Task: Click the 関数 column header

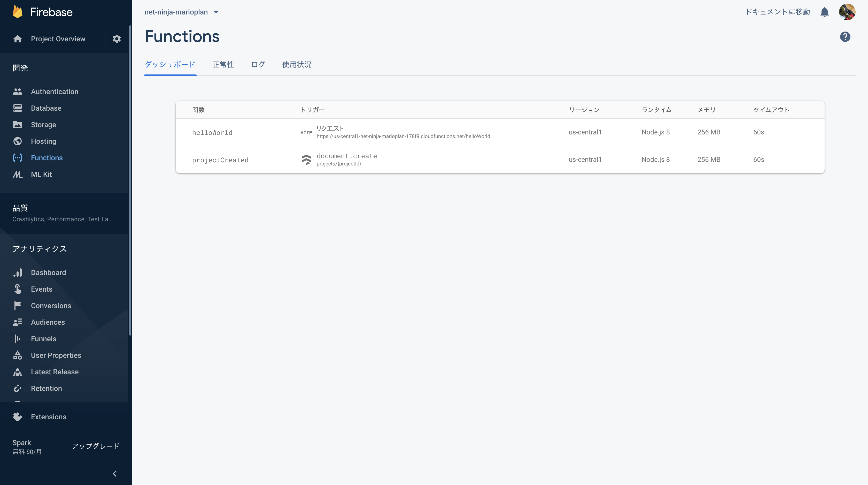Action: (x=198, y=110)
